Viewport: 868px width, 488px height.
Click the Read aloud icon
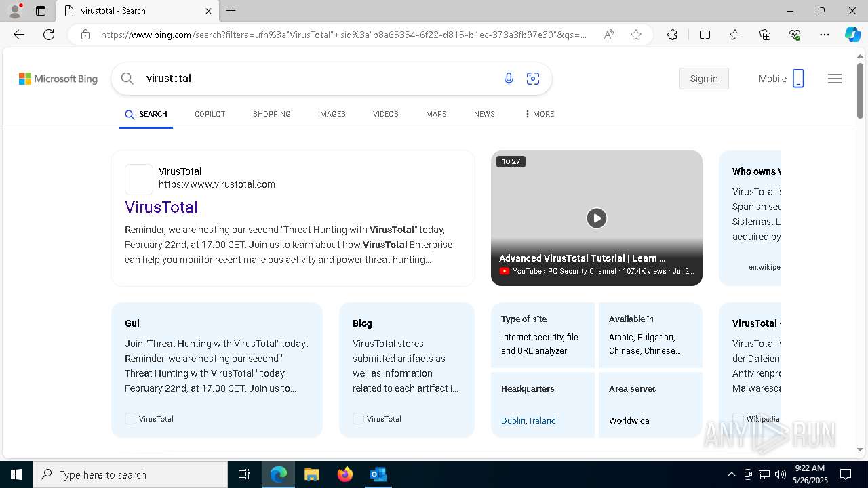(x=609, y=35)
